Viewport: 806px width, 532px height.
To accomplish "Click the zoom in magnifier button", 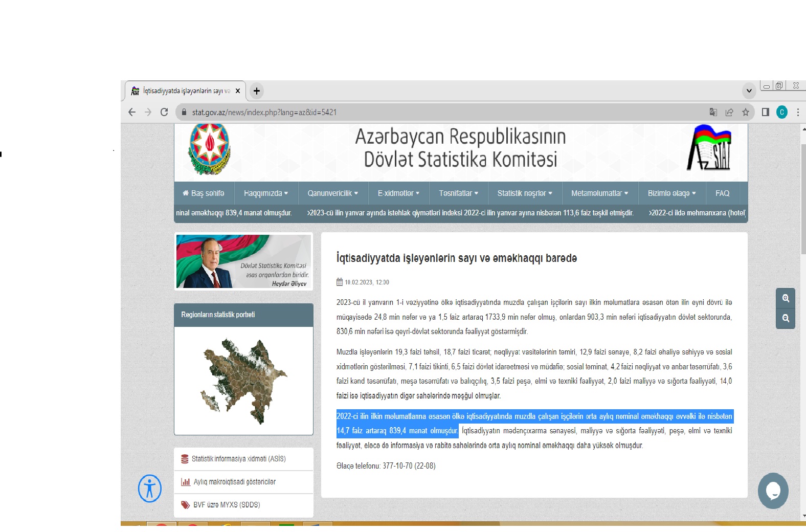I will [786, 298].
